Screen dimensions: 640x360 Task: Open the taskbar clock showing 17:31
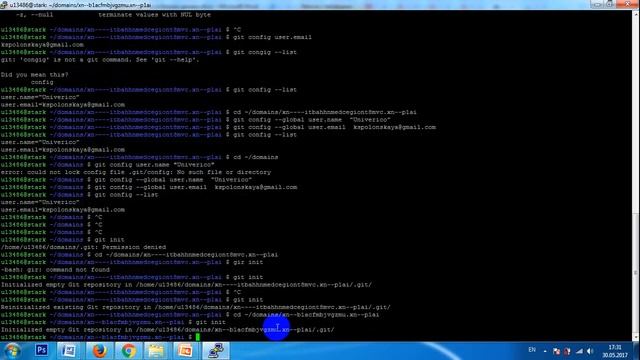(x=615, y=351)
